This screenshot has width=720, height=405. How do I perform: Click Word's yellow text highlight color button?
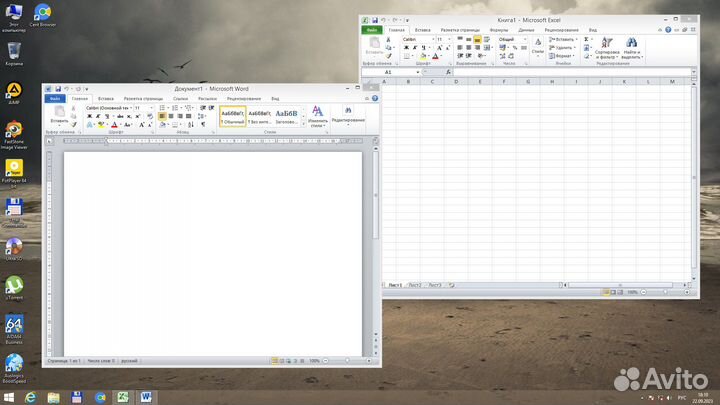pyautogui.click(x=101, y=124)
